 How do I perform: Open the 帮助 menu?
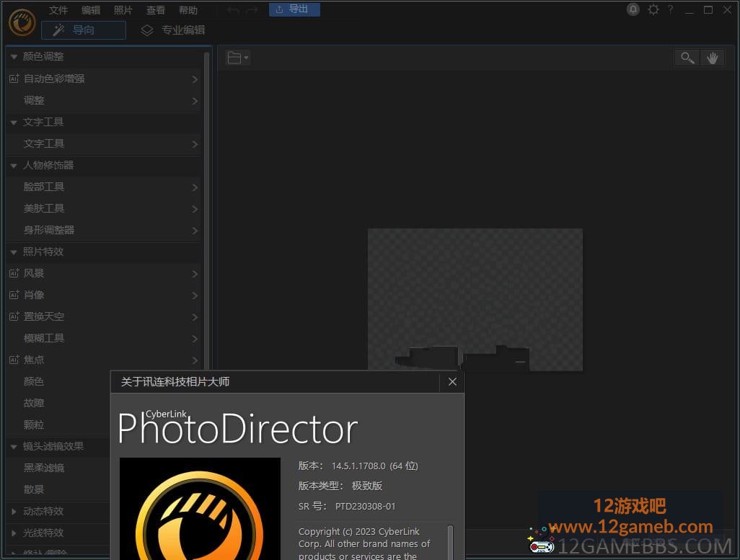pos(188,10)
